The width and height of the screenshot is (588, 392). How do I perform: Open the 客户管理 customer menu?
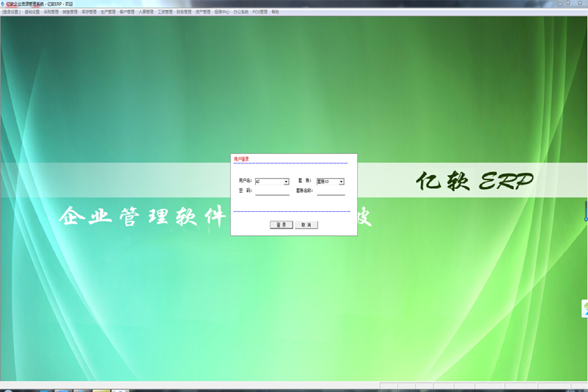[127, 13]
